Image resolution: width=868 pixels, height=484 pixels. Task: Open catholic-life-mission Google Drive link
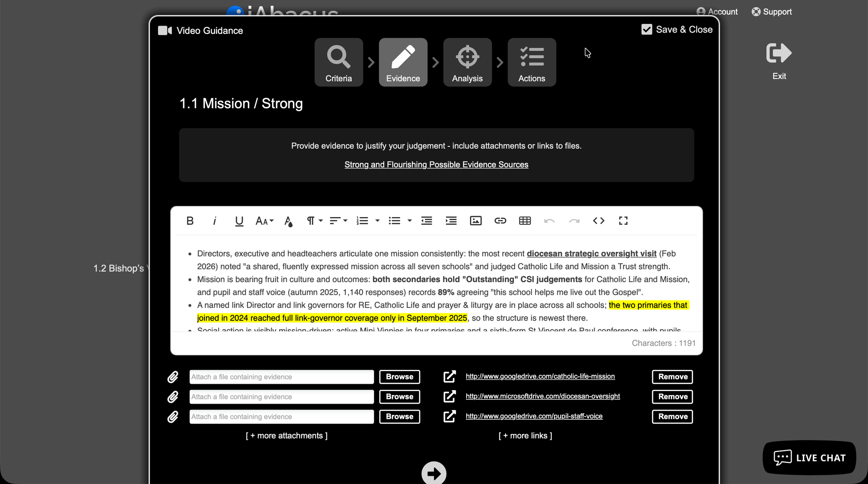click(540, 376)
